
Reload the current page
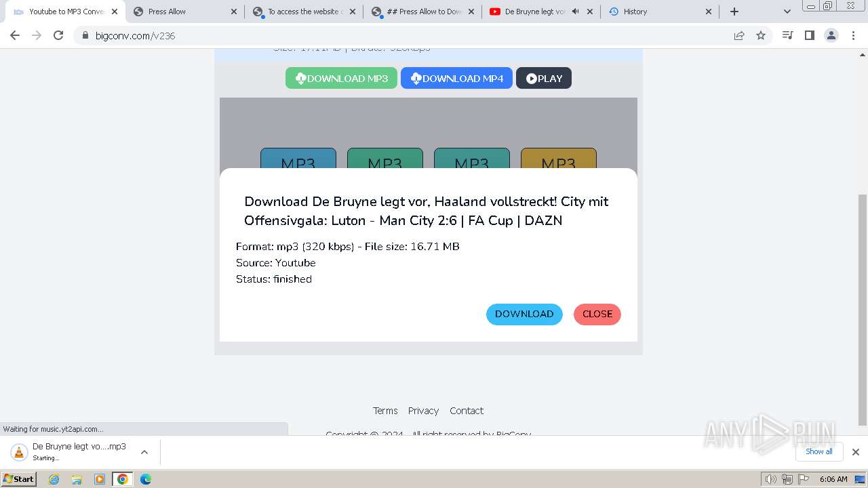pos(58,35)
